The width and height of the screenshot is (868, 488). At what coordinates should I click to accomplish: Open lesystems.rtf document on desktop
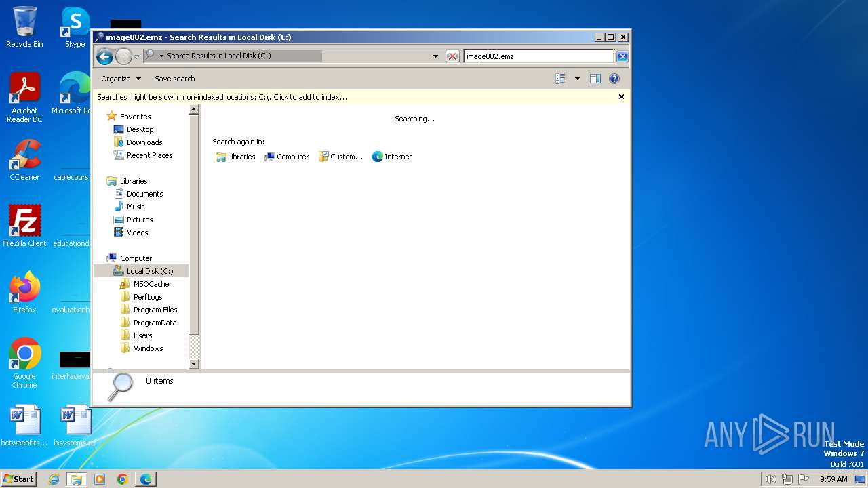click(75, 426)
